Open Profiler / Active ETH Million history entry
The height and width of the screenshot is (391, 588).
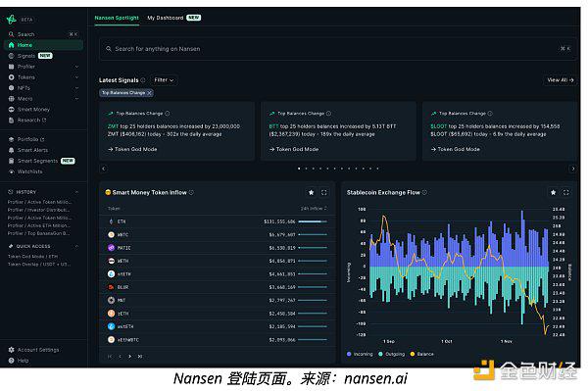click(38, 225)
